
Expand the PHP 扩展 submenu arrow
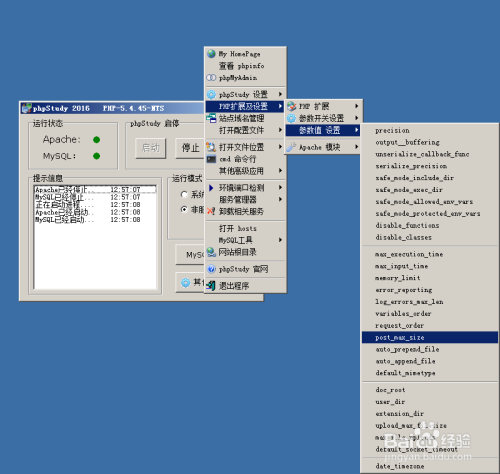click(357, 106)
